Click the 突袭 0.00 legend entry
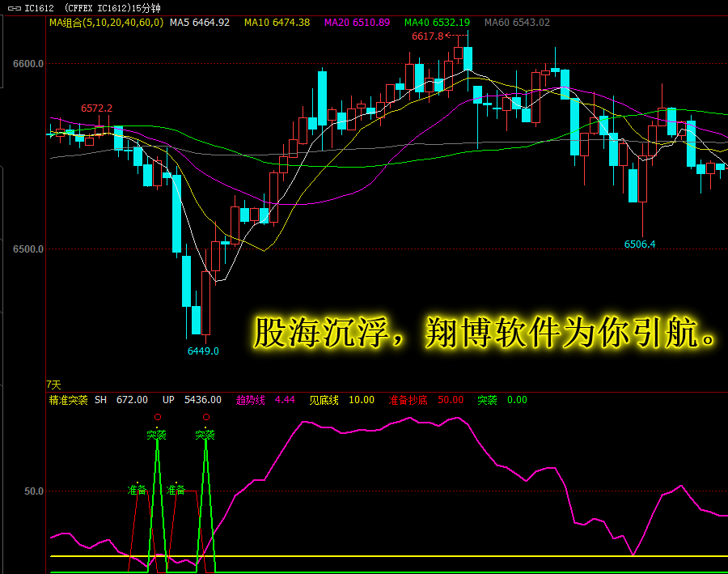This screenshot has width=728, height=574. click(x=502, y=400)
